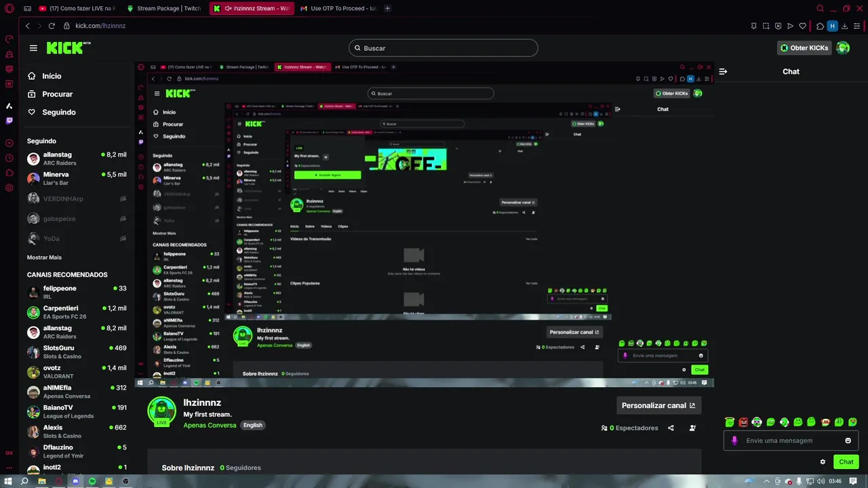Open offline gabepeixe channel

(x=77, y=218)
